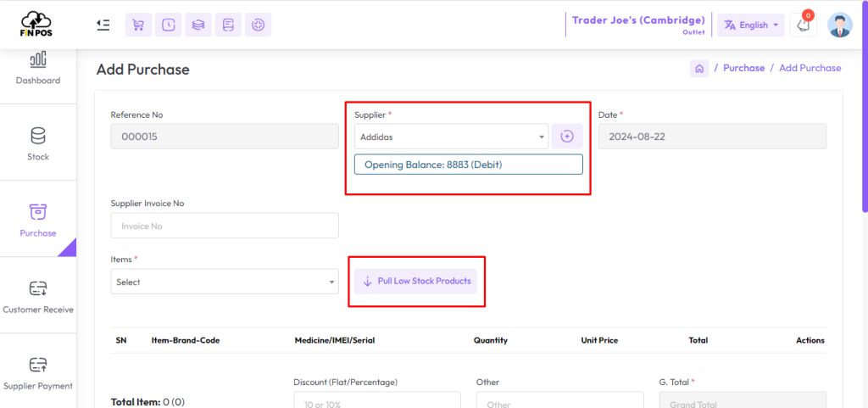This screenshot has height=408, width=868.
Task: Open notifications via the bell icon
Action: pos(804,25)
